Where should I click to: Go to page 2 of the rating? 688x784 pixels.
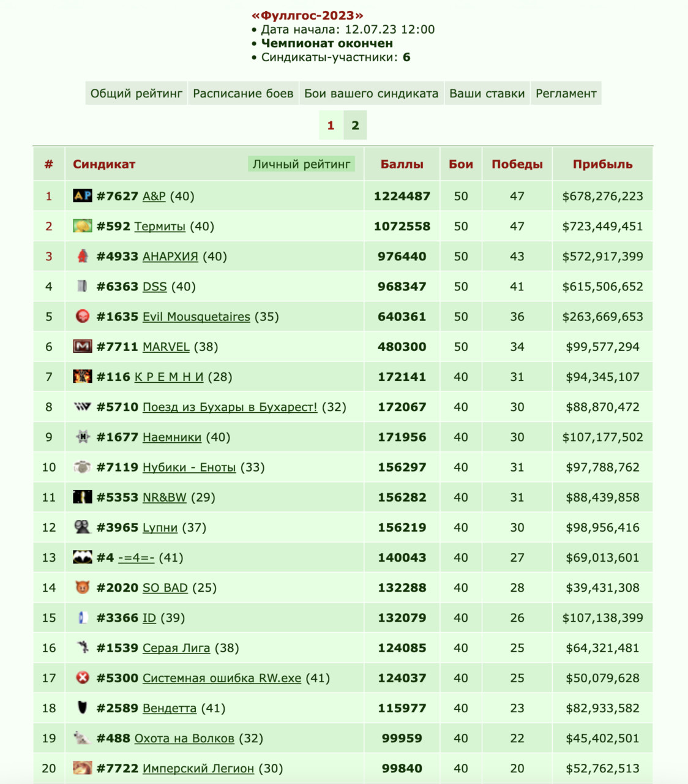[x=355, y=126]
